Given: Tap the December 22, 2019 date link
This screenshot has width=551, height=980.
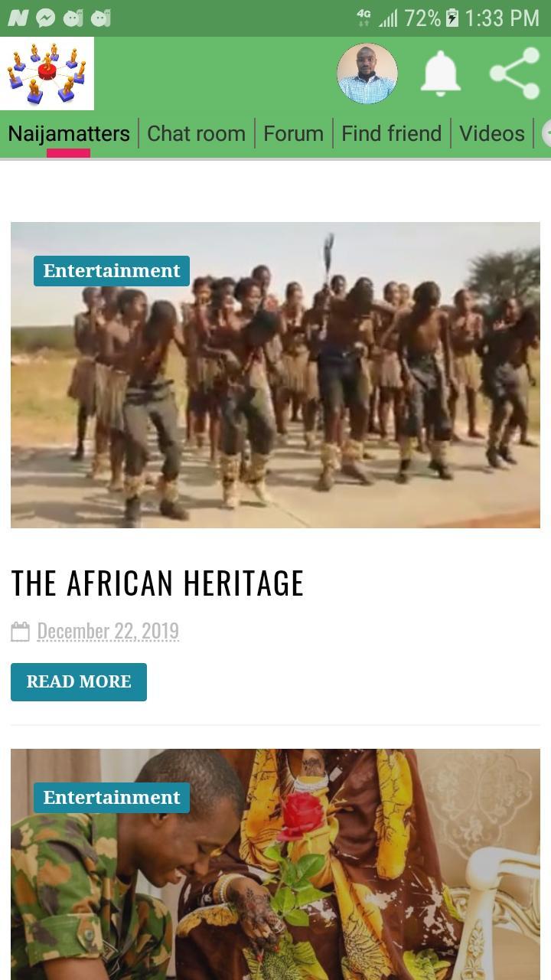Looking at the screenshot, I should pyautogui.click(x=108, y=631).
